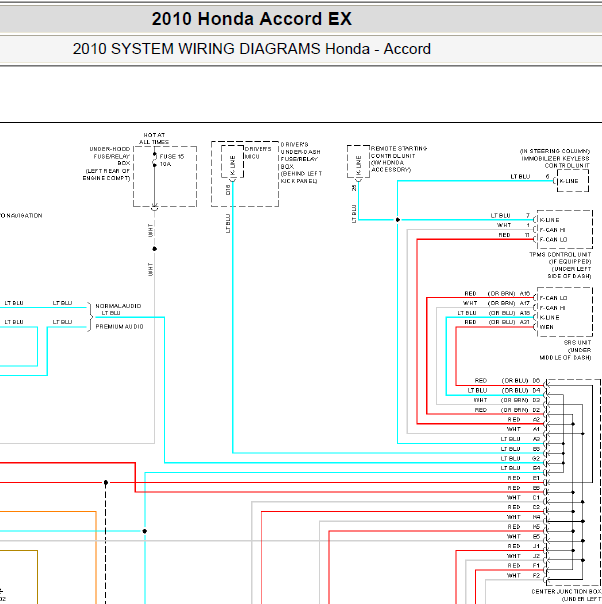Click the 2010 System Wiring Diagrams heading

click(251, 49)
